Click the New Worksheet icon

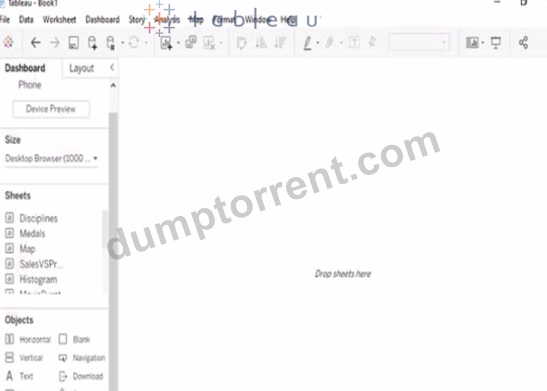pos(166,43)
